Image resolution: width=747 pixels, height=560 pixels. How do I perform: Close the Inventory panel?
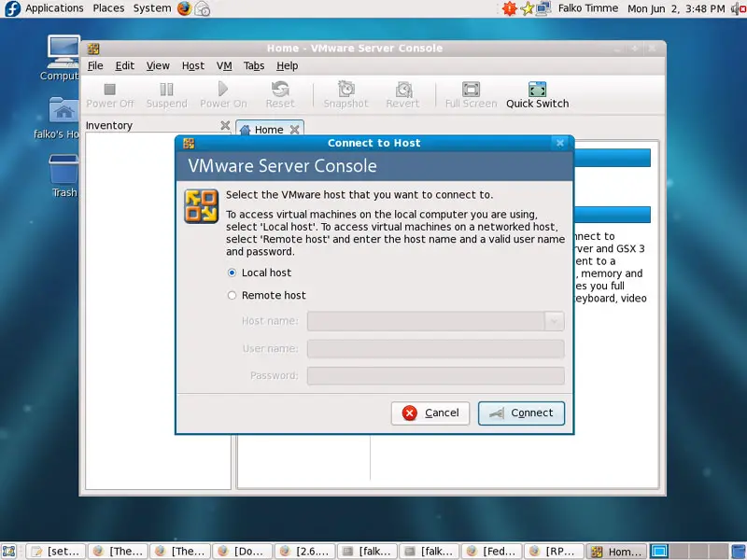click(x=225, y=125)
